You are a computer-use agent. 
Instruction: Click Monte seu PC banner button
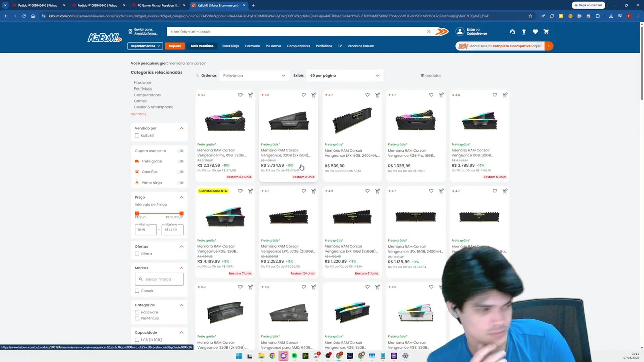[x=504, y=46]
